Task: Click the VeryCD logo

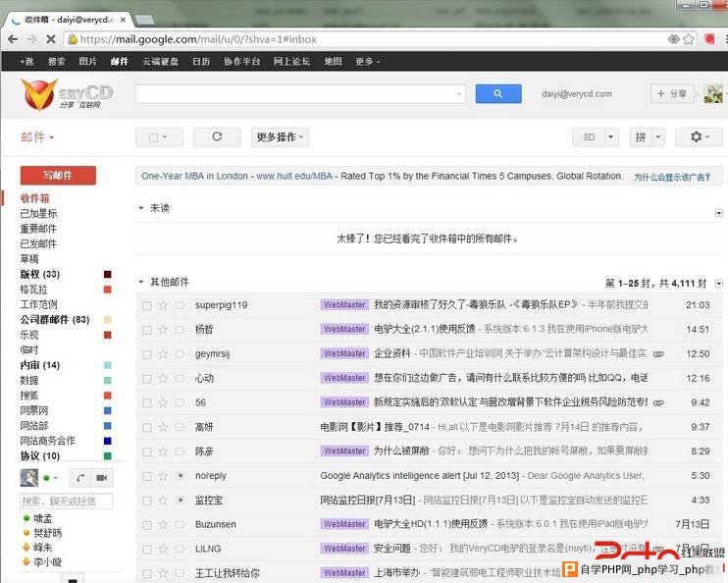Action: tap(68, 94)
